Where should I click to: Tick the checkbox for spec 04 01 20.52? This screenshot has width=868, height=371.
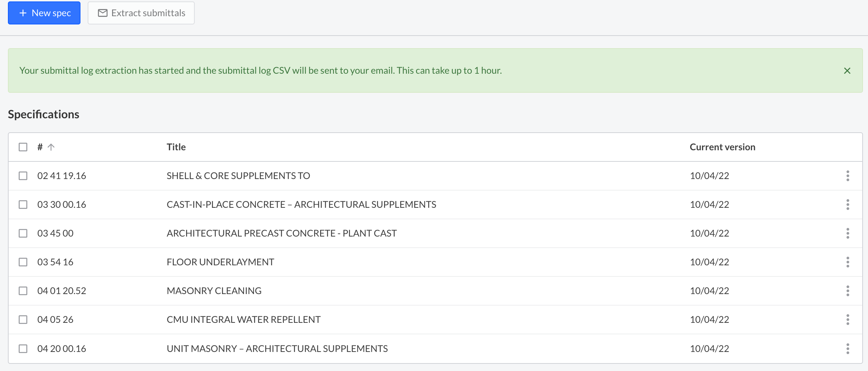tap(23, 291)
